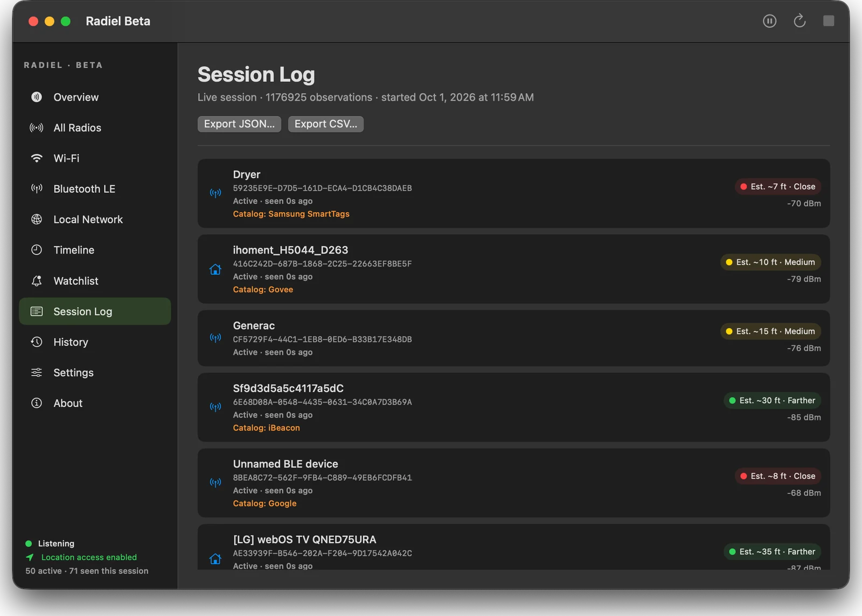Click the Unnamed BLE device title
Screen dimensions: 862x616
[286, 464]
